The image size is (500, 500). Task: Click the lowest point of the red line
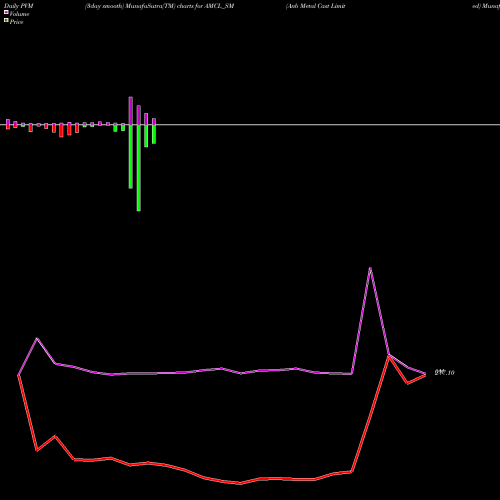240,483
